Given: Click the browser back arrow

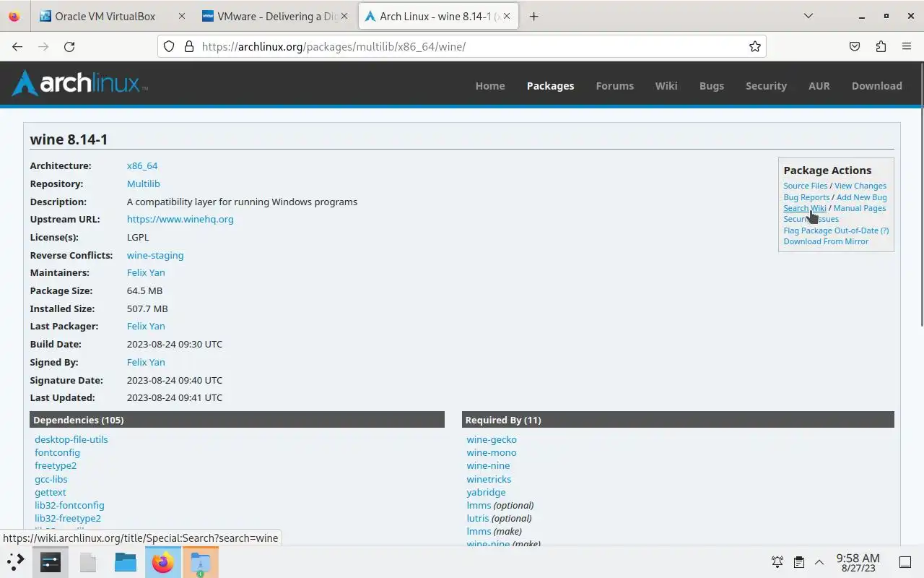Looking at the screenshot, I should (x=17, y=46).
